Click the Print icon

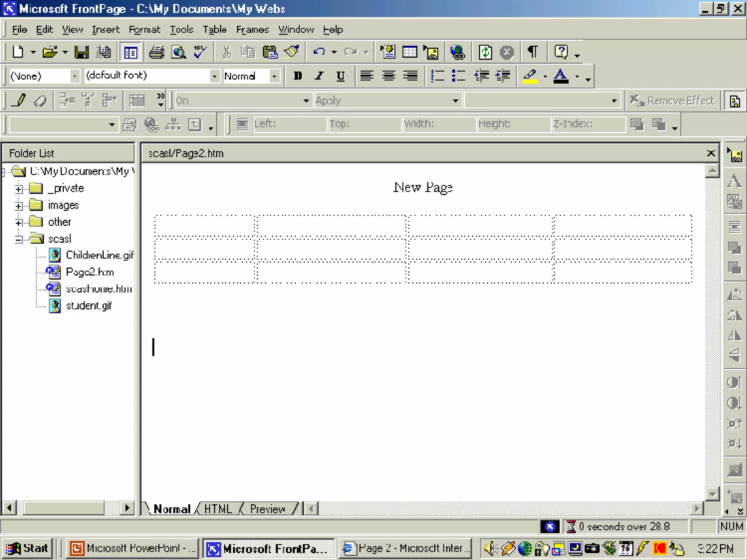tap(157, 52)
